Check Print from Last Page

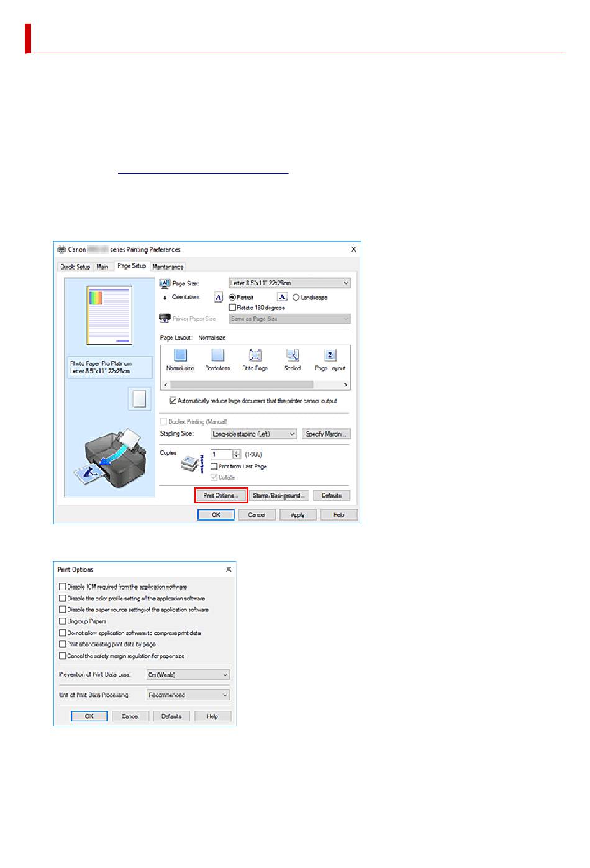pos(214,467)
